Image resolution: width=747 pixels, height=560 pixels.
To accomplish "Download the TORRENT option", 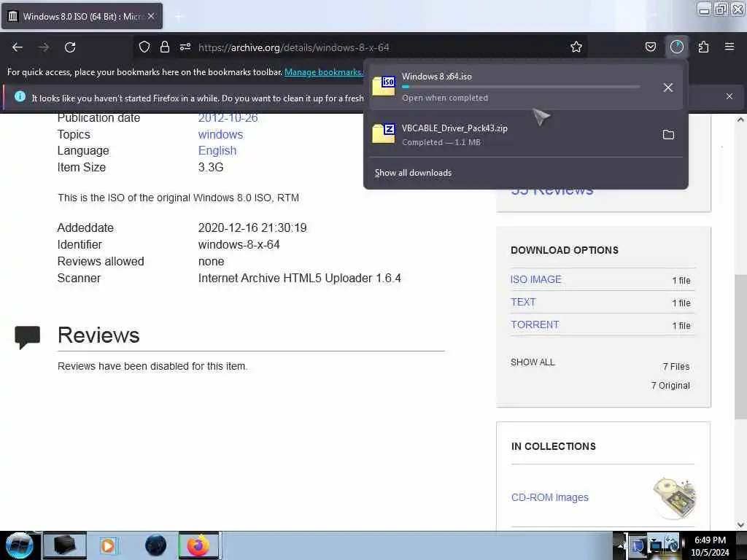I will point(535,324).
